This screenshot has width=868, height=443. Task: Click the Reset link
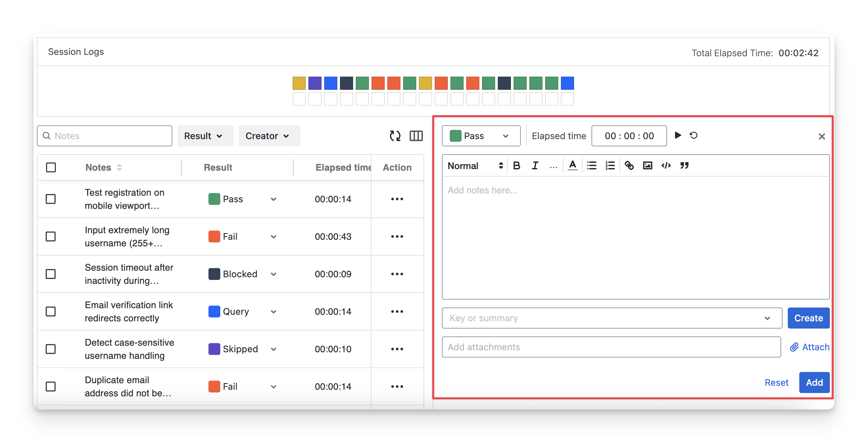click(776, 383)
